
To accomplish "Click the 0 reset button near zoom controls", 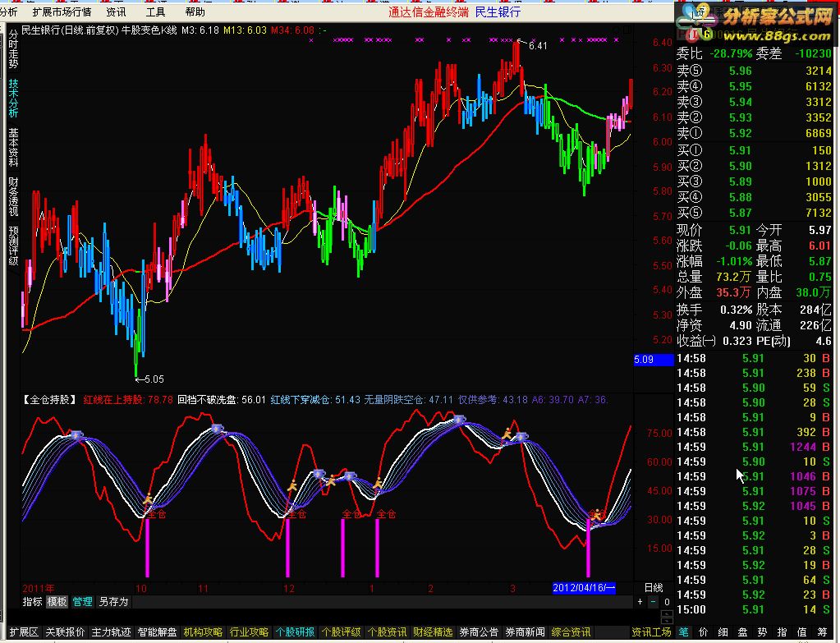I will 667,602.
